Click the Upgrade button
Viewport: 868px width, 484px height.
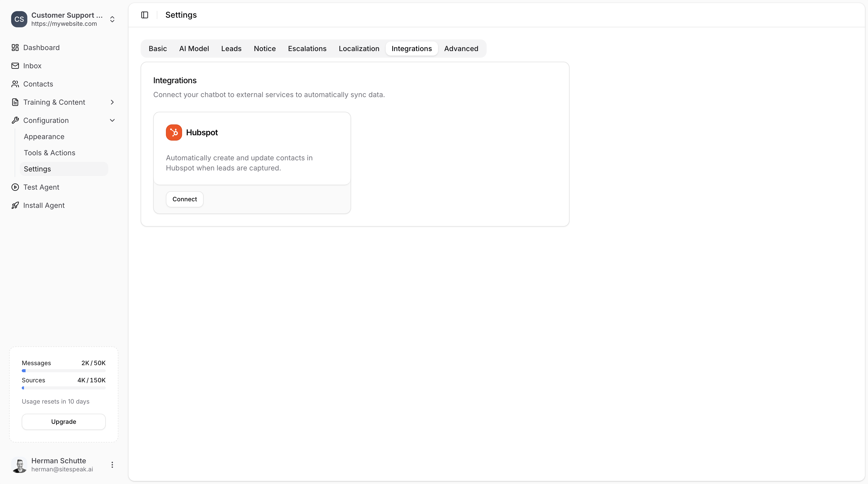(63, 422)
